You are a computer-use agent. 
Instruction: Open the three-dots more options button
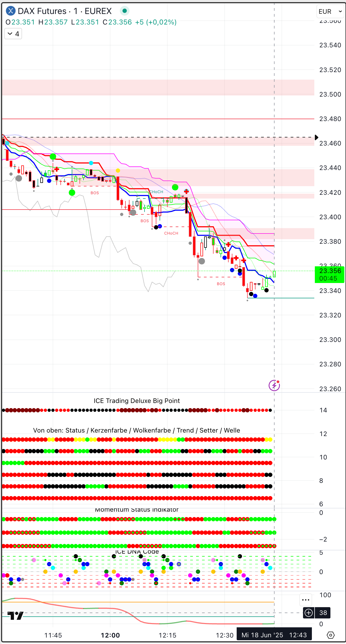point(306,600)
